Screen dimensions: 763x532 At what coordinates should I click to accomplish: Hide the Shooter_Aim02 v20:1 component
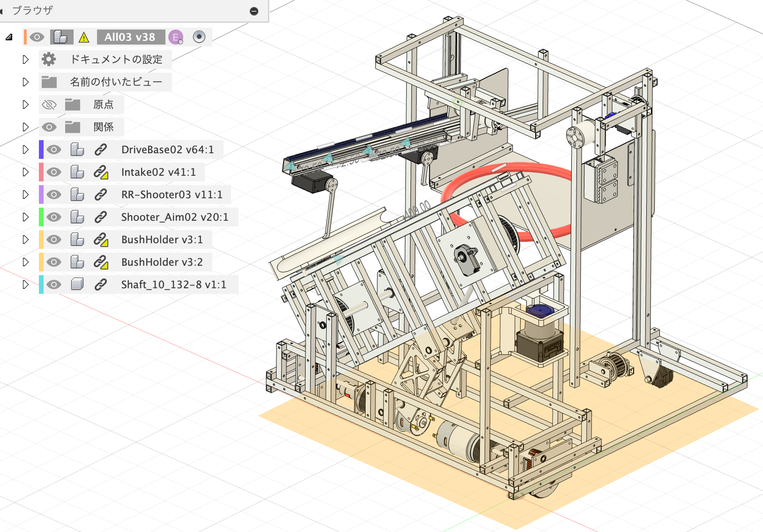[x=54, y=217]
